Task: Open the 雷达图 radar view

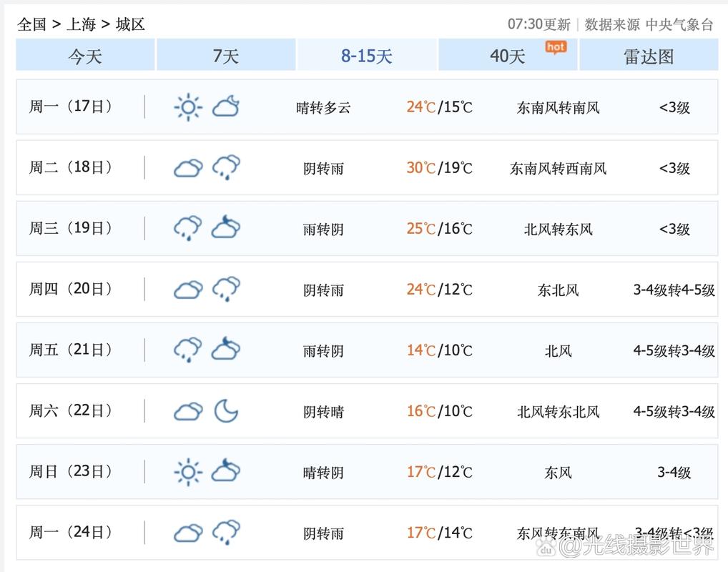Action: (x=648, y=56)
